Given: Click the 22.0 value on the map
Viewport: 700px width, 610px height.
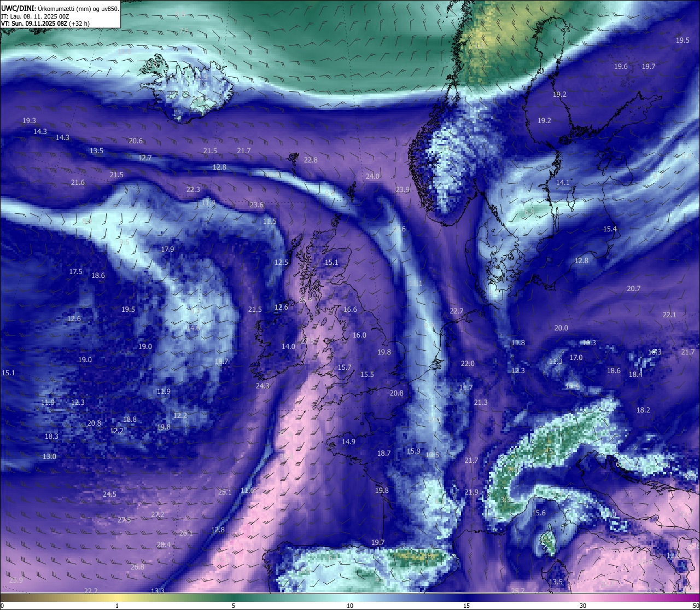Looking at the screenshot, I should pyautogui.click(x=468, y=364).
